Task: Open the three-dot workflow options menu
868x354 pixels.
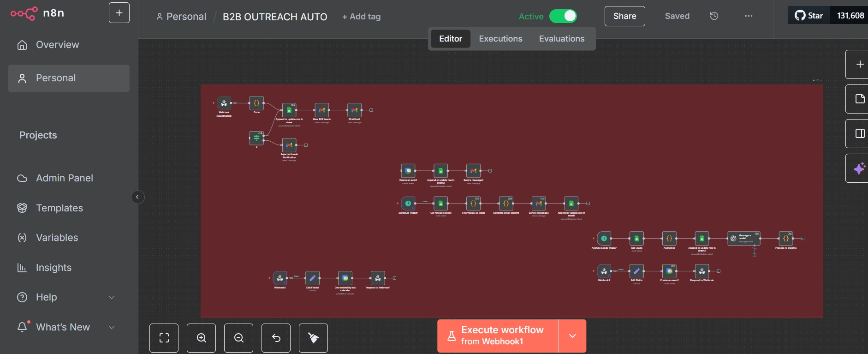Action: click(749, 16)
